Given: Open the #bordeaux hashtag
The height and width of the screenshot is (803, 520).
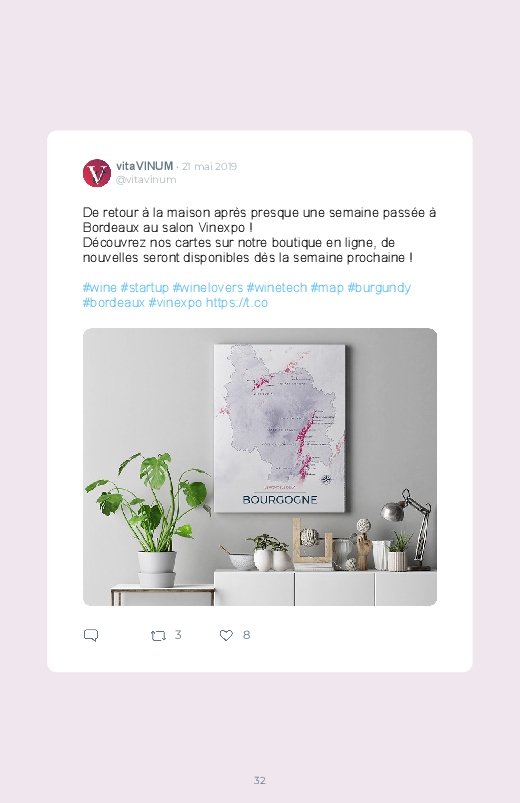Looking at the screenshot, I should tap(114, 303).
